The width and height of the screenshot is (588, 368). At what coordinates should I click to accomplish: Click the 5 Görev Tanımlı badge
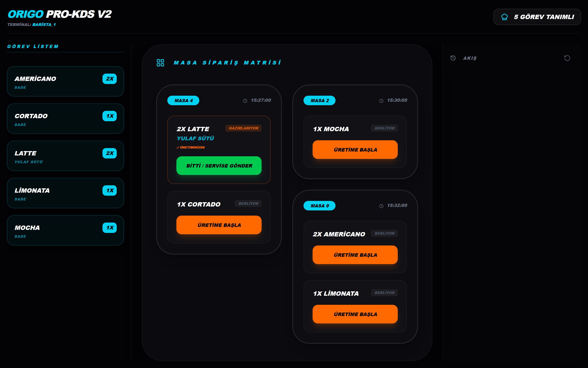pyautogui.click(x=537, y=17)
